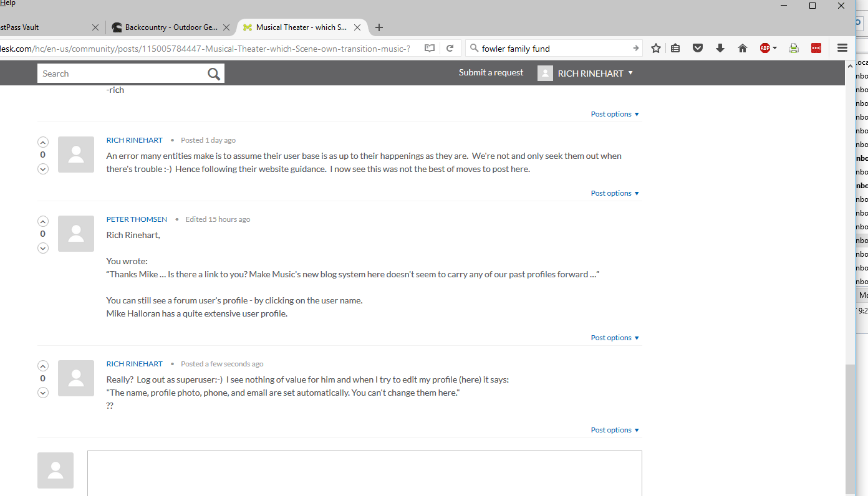Viewport: 868px width, 496px height.
Task: Click the Adblock Plus icon
Action: click(x=768, y=49)
